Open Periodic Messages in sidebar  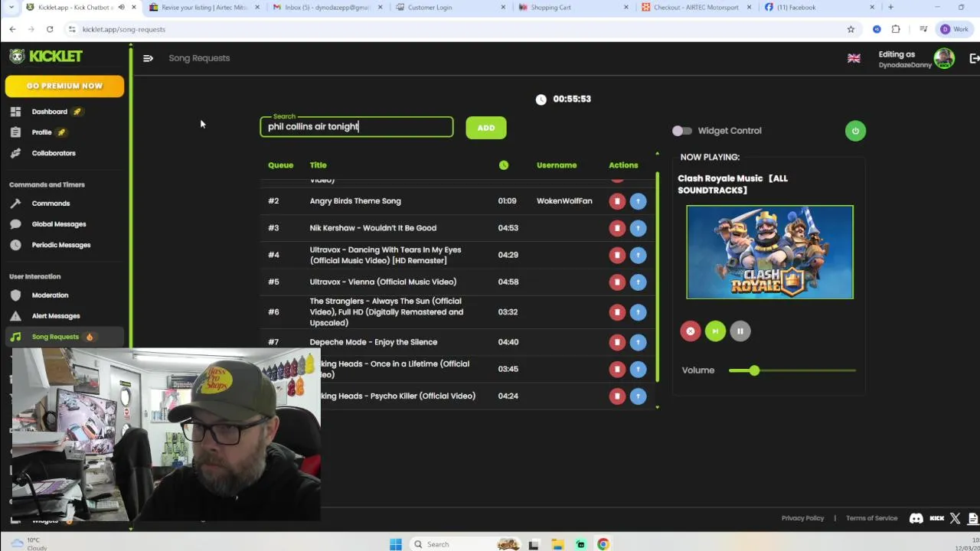(61, 245)
